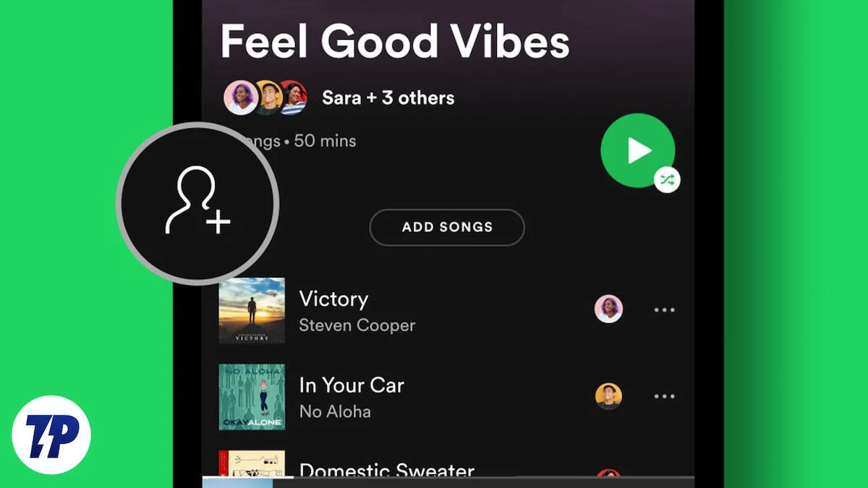Click contributor avatar beside In Your Car
868x488 pixels.
tap(608, 395)
